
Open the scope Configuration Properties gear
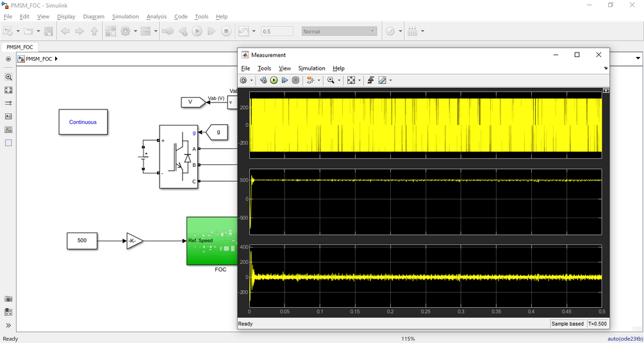(243, 81)
